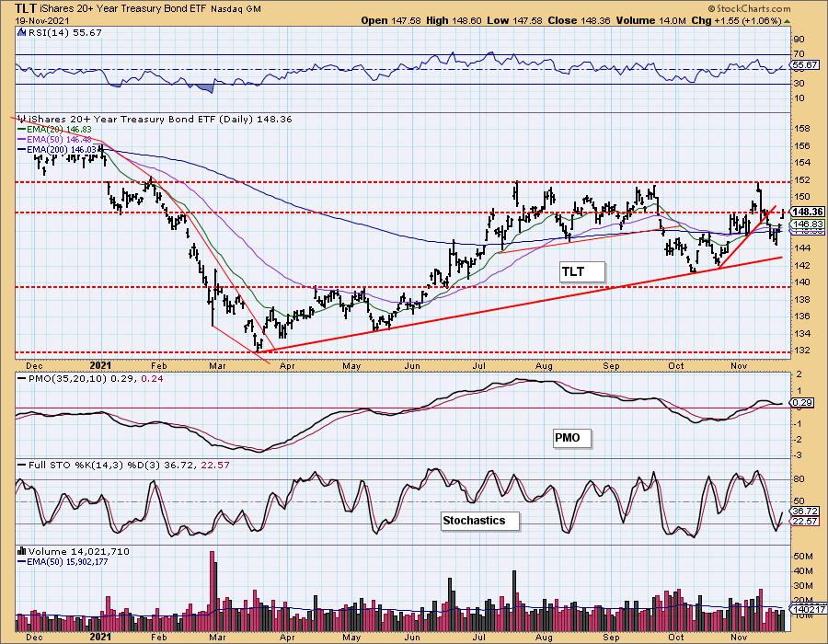The image size is (828, 644).
Task: Click the purple EMA(50) legend line in the price panel
Action: (x=22, y=139)
